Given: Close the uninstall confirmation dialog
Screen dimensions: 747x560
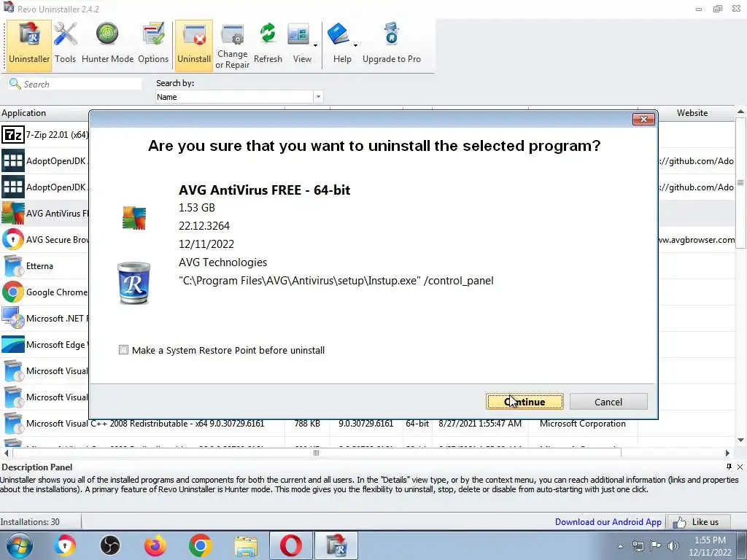Looking at the screenshot, I should 643,119.
